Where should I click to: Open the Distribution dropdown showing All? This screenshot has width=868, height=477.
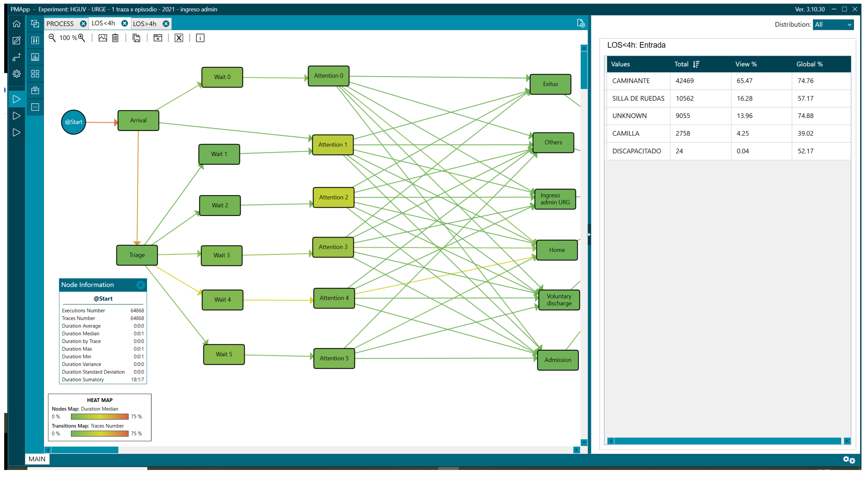pyautogui.click(x=833, y=25)
